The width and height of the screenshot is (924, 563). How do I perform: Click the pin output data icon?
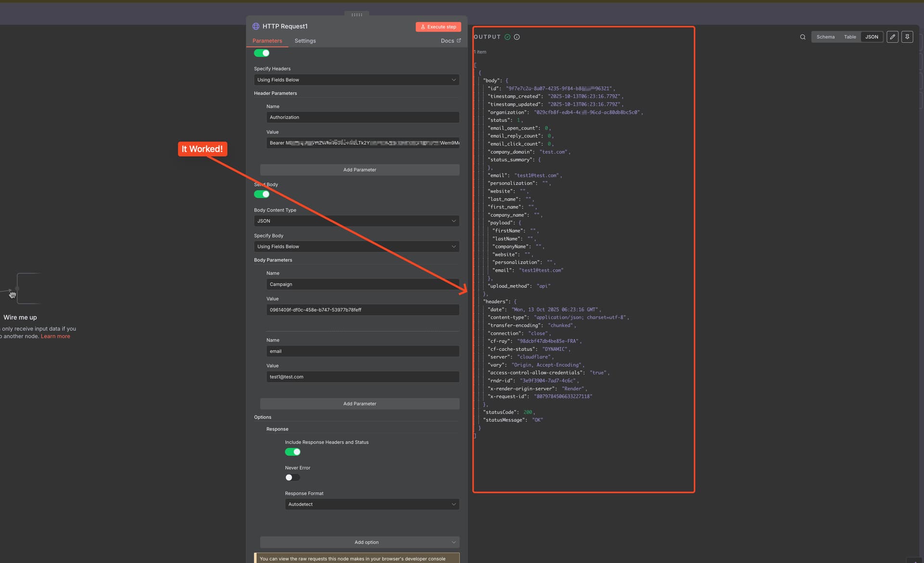pyautogui.click(x=907, y=37)
